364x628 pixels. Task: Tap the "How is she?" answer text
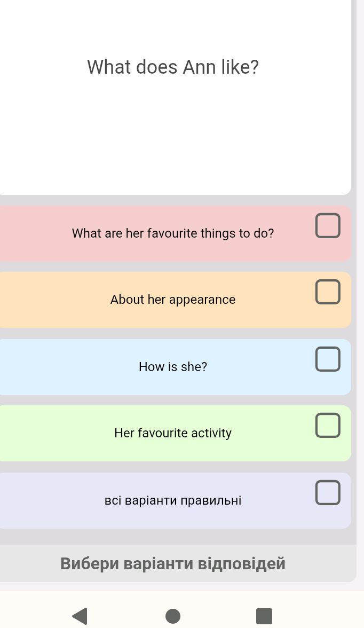173,367
